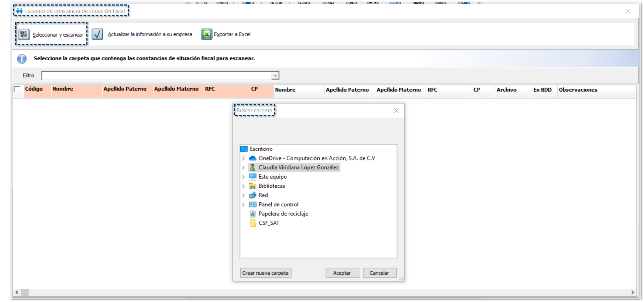
Task: Click Cancelar in Buscar carpeta dialog
Action: click(379, 273)
